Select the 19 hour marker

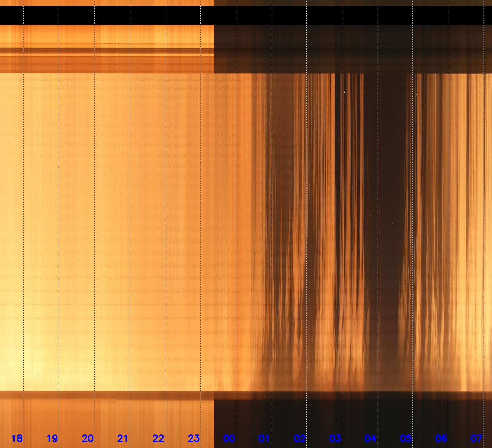pyautogui.click(x=52, y=438)
